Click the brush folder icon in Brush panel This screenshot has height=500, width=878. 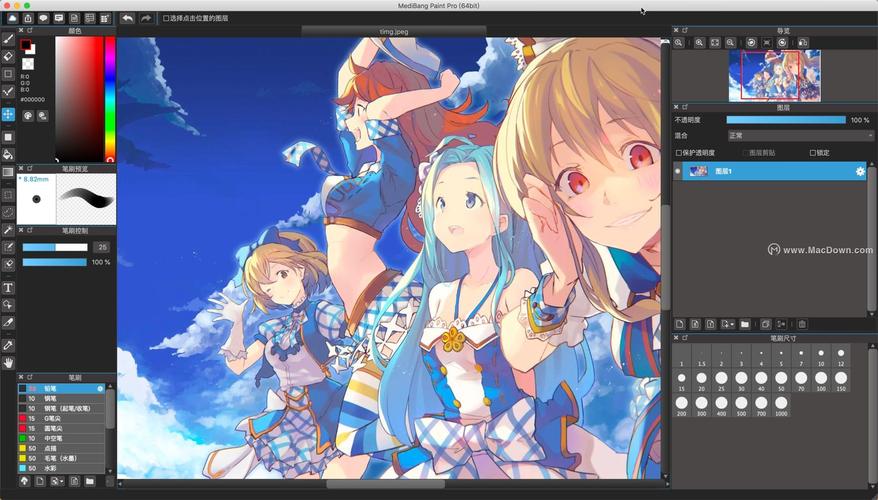90,482
